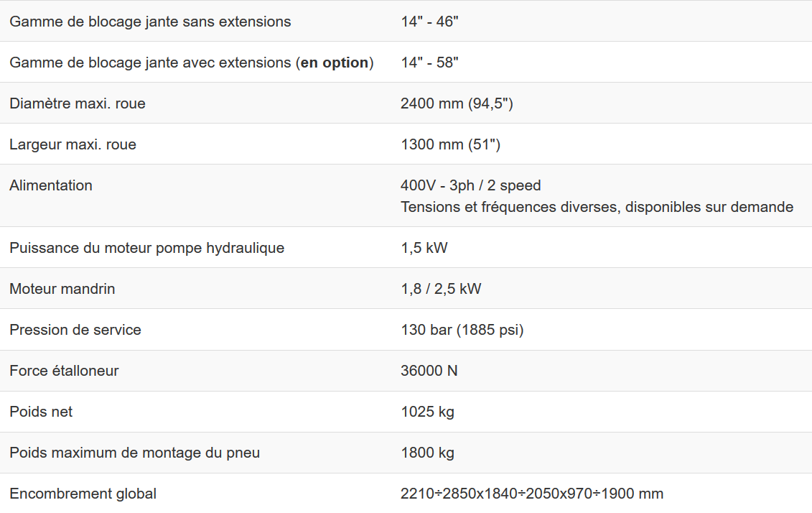Click the 'Encombrement global' dimensions value
Viewport: 812px width, 513px height.
(x=531, y=494)
